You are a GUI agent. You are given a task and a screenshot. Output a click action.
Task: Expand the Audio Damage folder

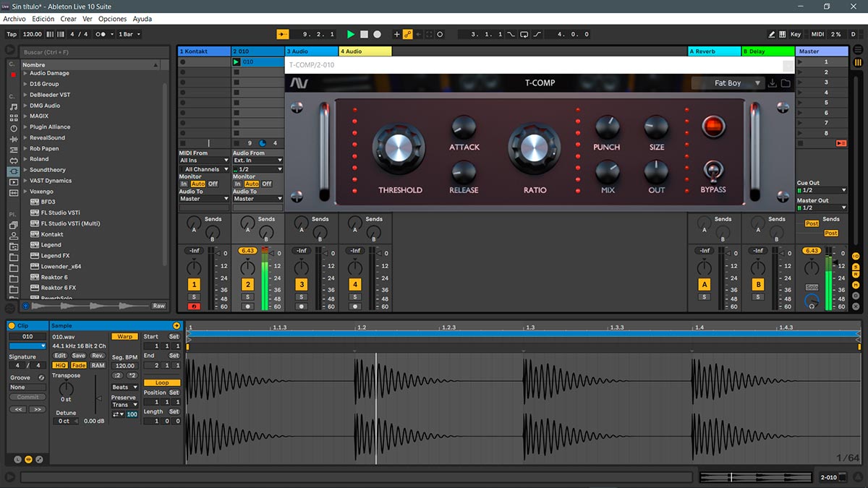pyautogui.click(x=25, y=73)
